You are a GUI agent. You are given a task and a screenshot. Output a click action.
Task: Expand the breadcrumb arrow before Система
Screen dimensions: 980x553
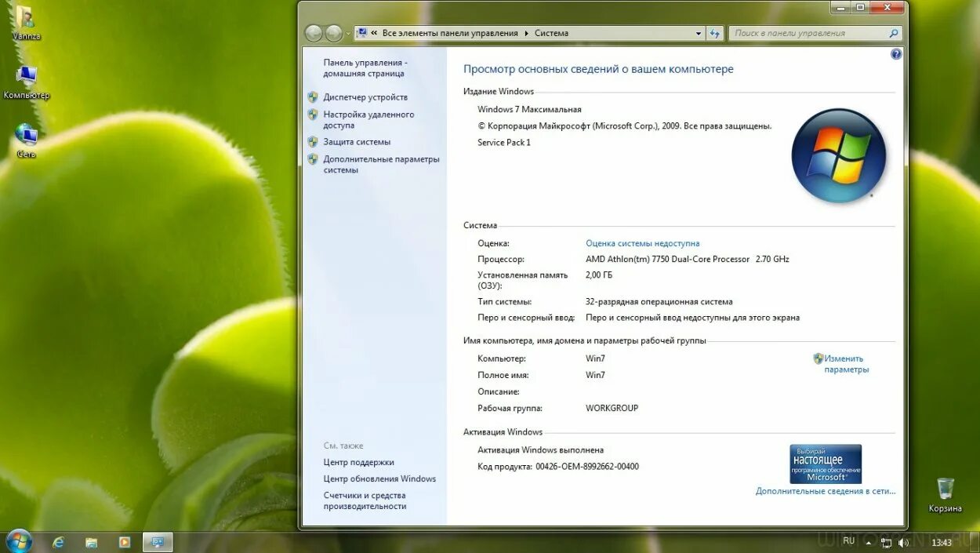526,34
